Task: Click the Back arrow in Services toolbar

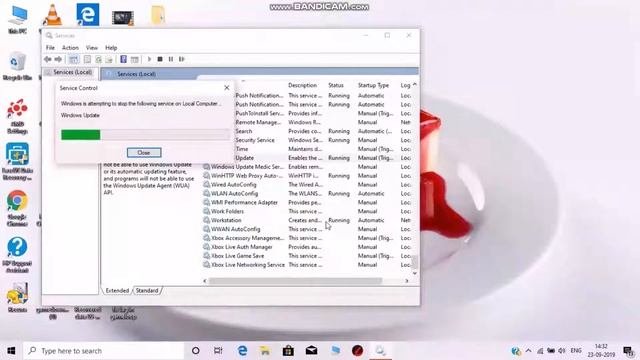Action: point(48,59)
